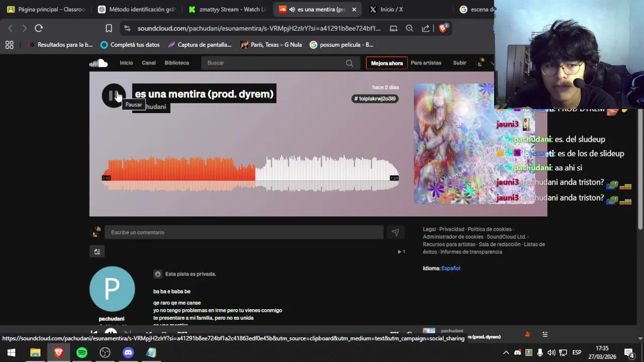Switch to 'Método identificación gráf' tab
This screenshot has width=644, height=362.
click(137, 10)
